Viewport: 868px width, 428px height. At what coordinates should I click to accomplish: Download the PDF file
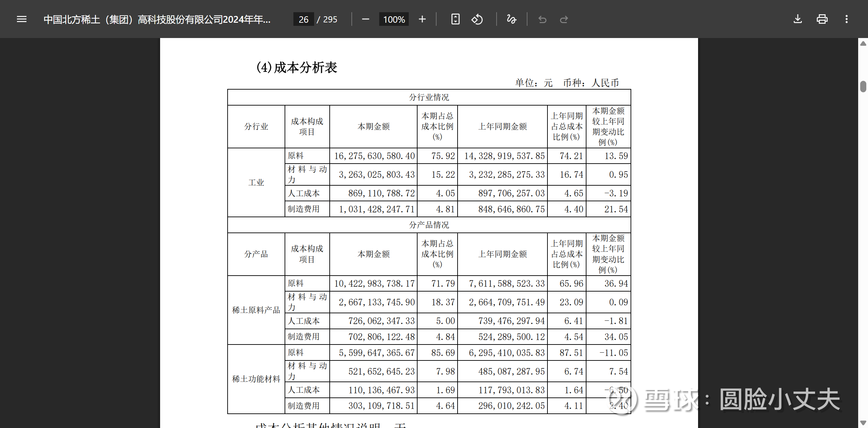pos(798,19)
